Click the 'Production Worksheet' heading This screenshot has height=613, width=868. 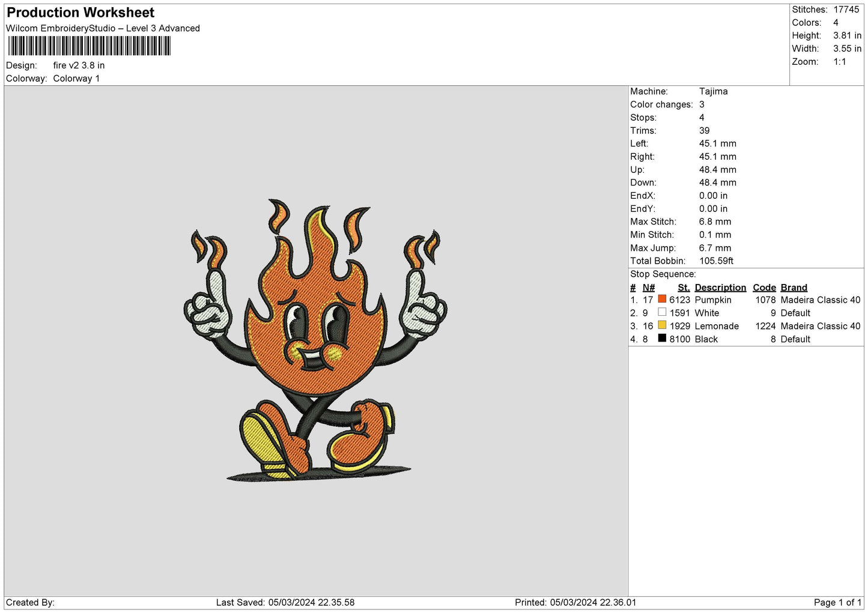click(x=80, y=13)
